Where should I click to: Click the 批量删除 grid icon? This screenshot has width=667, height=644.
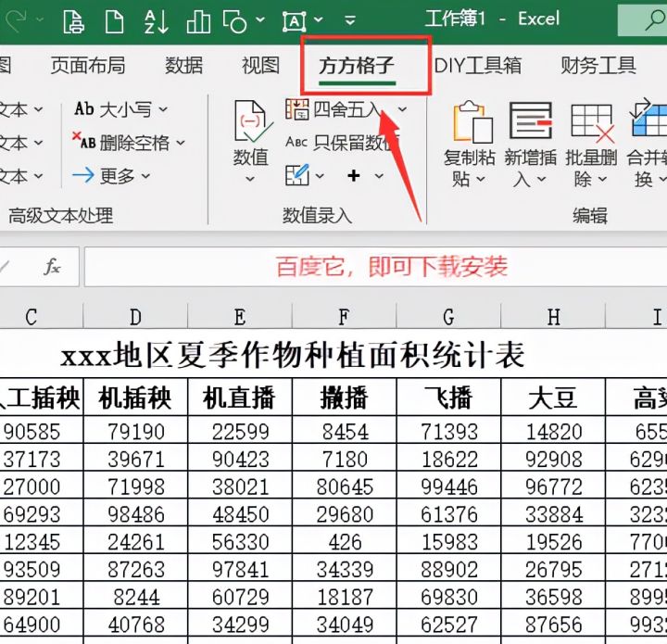pos(593,123)
